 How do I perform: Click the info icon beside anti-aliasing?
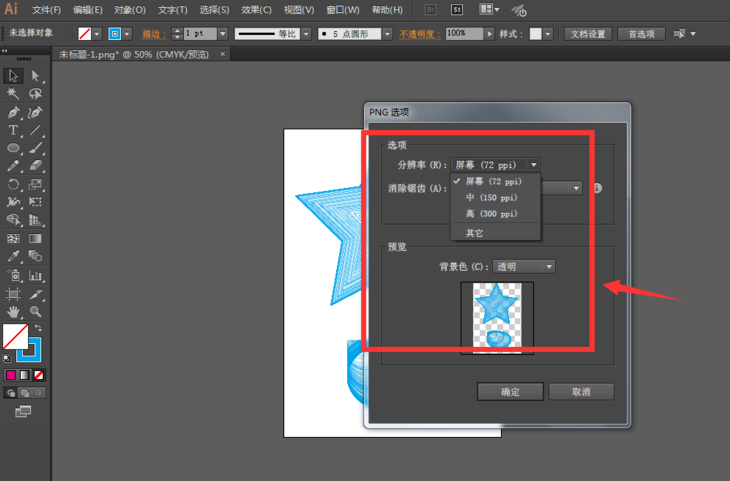[x=597, y=188]
